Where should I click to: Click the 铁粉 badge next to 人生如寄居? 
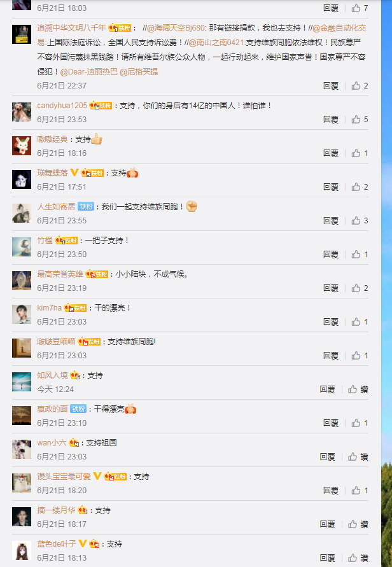tap(86, 206)
